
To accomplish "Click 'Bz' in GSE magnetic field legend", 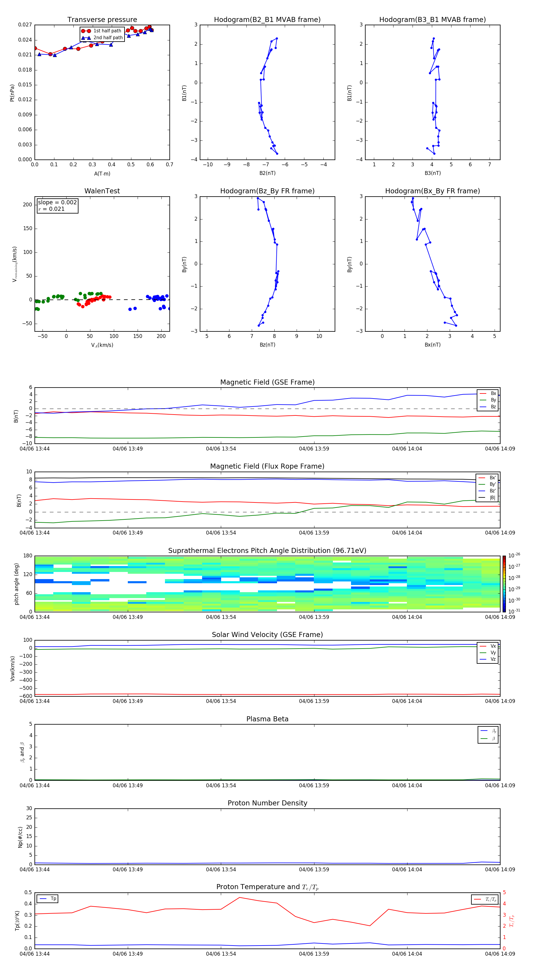I will click(x=493, y=407).
